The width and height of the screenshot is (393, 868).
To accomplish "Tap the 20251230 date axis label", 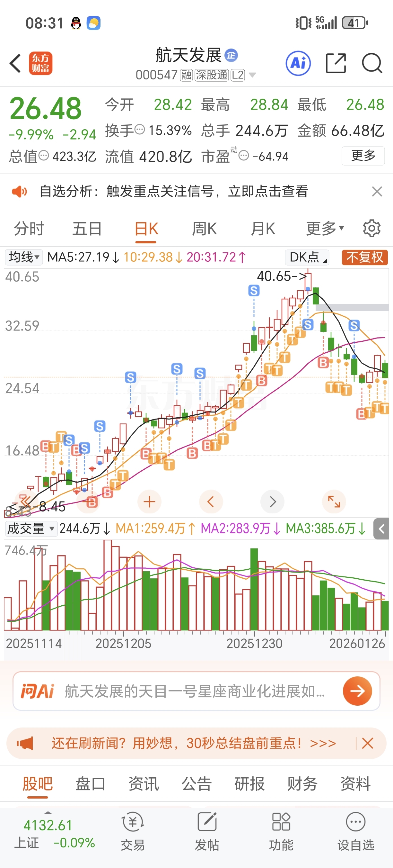I will (x=254, y=643).
